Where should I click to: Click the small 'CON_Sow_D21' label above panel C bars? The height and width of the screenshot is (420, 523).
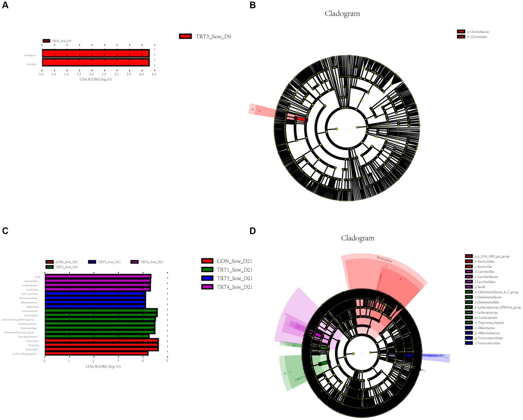pos(67,262)
